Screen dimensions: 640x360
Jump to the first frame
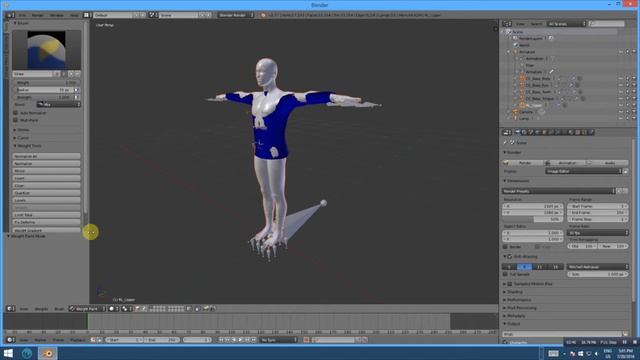[x=221, y=340]
